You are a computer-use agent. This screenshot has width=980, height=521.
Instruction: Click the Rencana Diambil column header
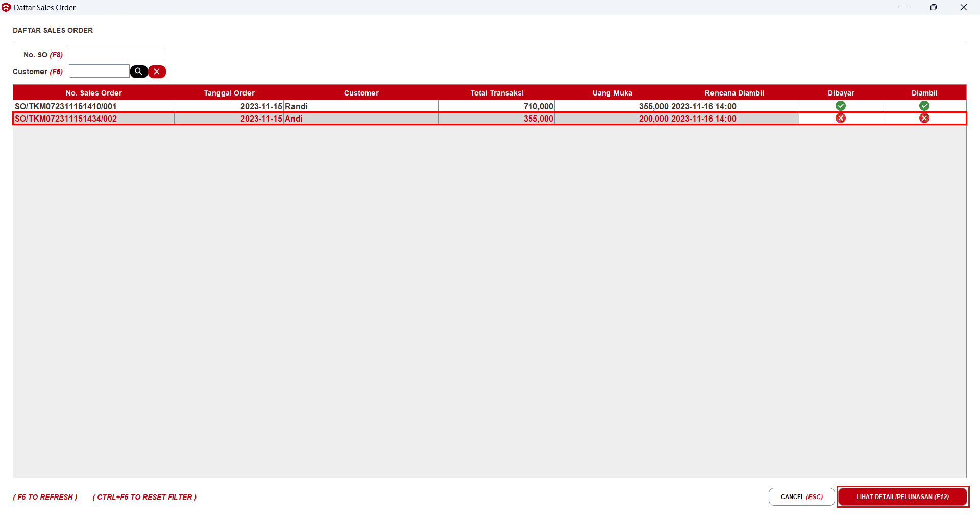(x=734, y=92)
